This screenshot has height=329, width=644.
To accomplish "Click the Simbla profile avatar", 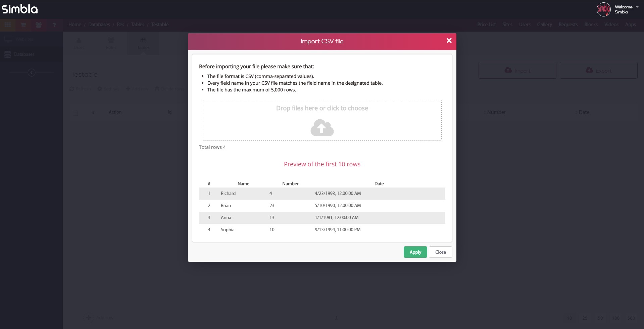I will tap(603, 9).
